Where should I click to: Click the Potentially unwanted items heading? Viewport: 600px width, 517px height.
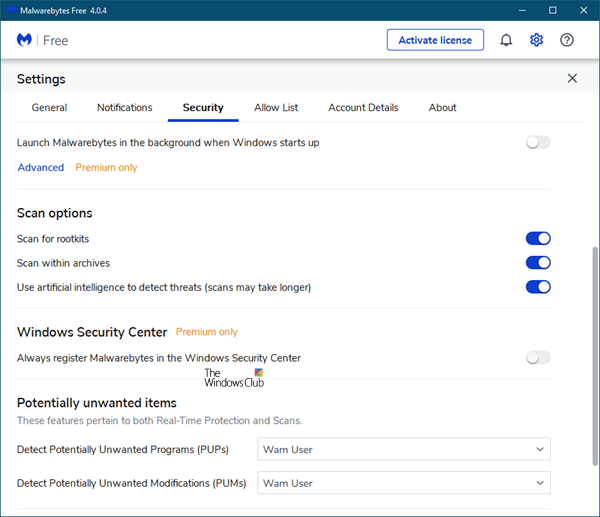[x=97, y=403]
